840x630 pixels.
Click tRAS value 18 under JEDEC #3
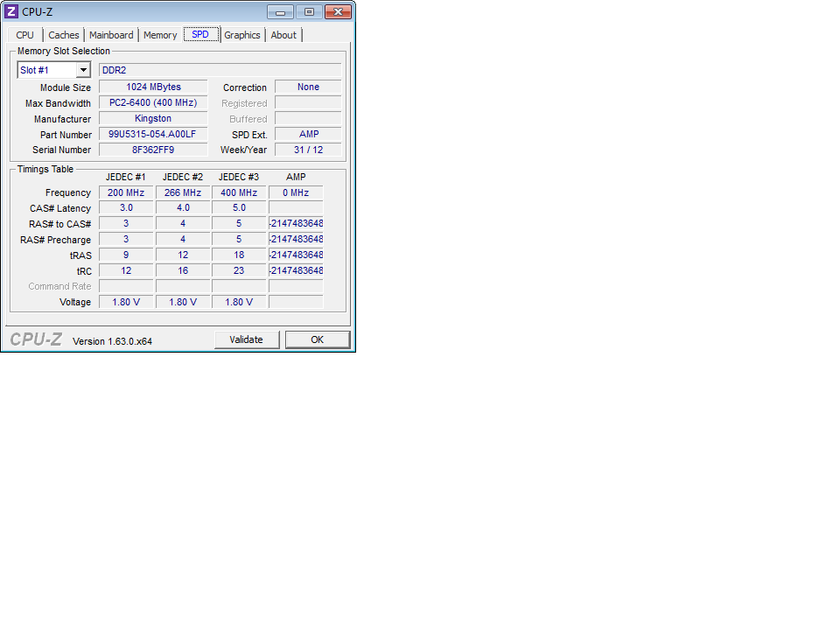(x=239, y=255)
